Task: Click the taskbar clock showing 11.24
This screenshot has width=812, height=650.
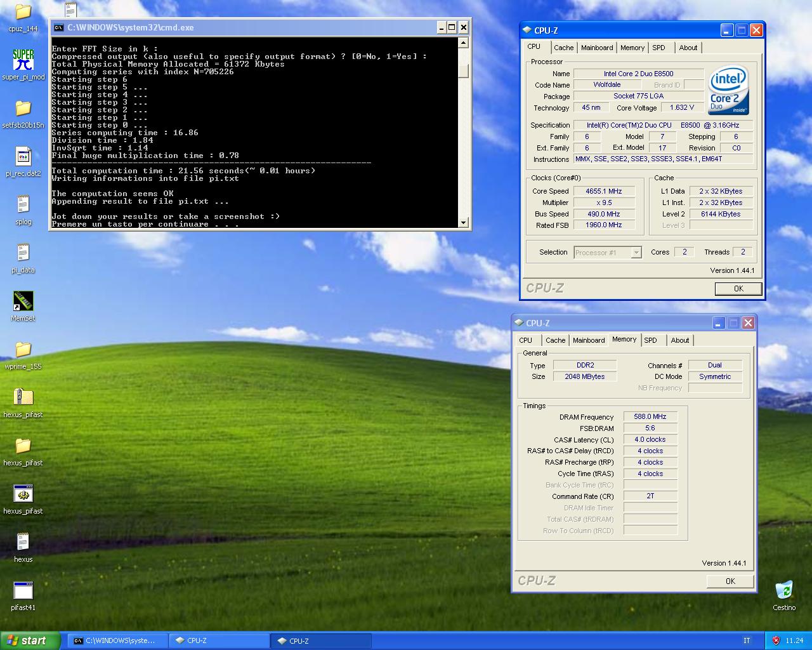Action: pos(794,640)
